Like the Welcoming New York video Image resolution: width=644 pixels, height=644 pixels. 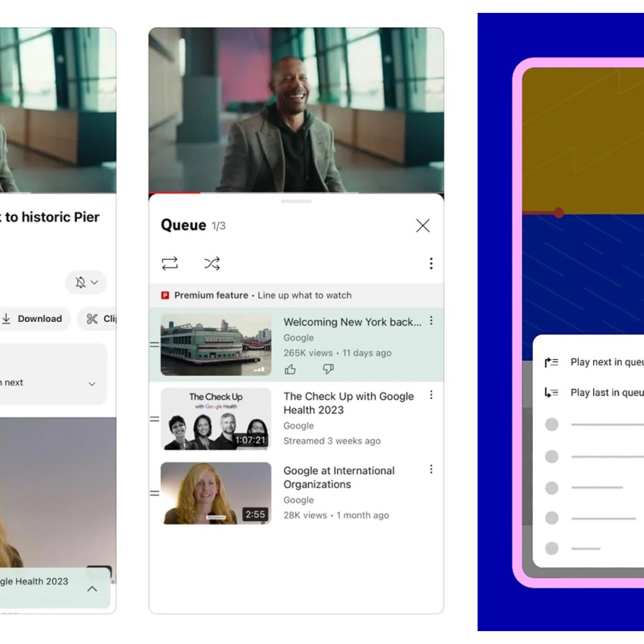[290, 369]
